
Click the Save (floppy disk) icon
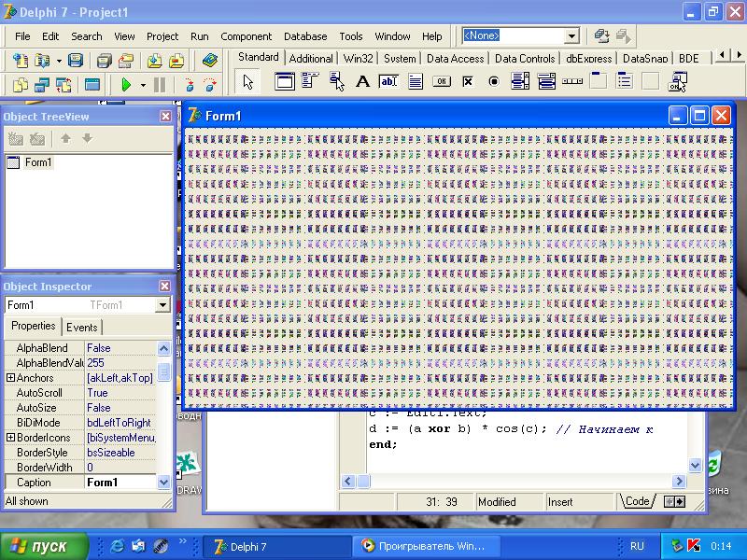76,60
